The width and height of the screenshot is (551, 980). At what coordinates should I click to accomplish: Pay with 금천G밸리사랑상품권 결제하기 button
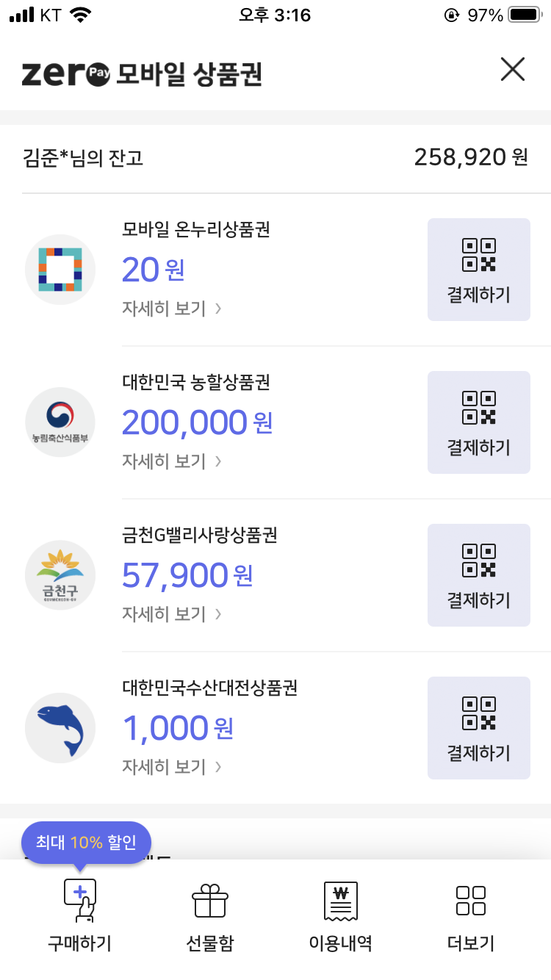tap(479, 575)
